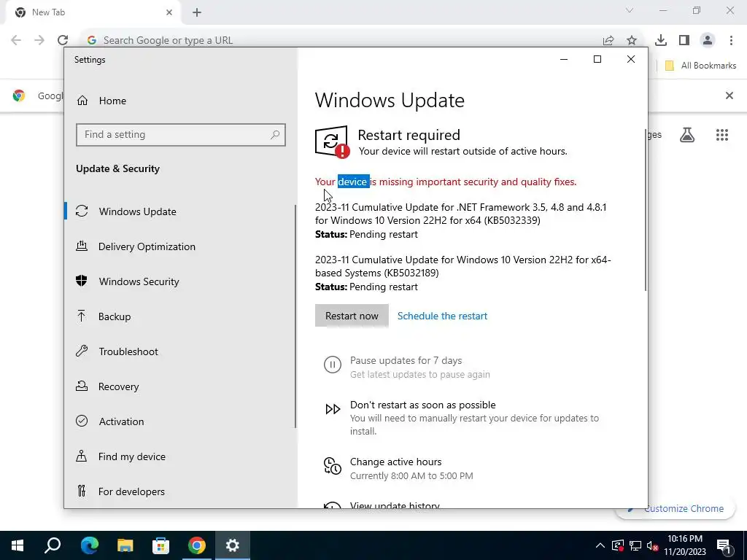Open taskbar search magnifier
Image resolution: width=747 pixels, height=560 pixels.
tap(53, 545)
